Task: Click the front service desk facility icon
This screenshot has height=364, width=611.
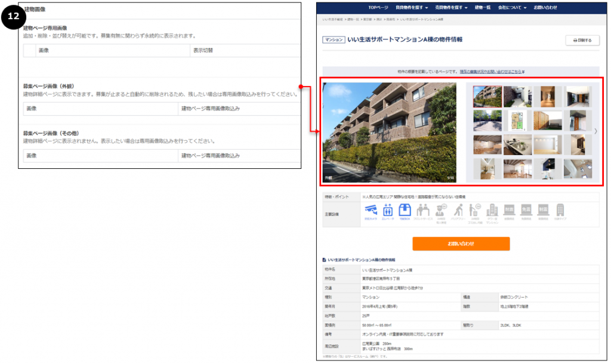Action: coord(423,211)
